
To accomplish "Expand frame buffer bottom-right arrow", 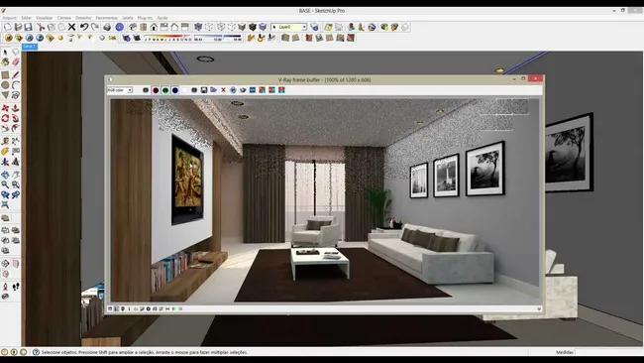I will click(539, 308).
